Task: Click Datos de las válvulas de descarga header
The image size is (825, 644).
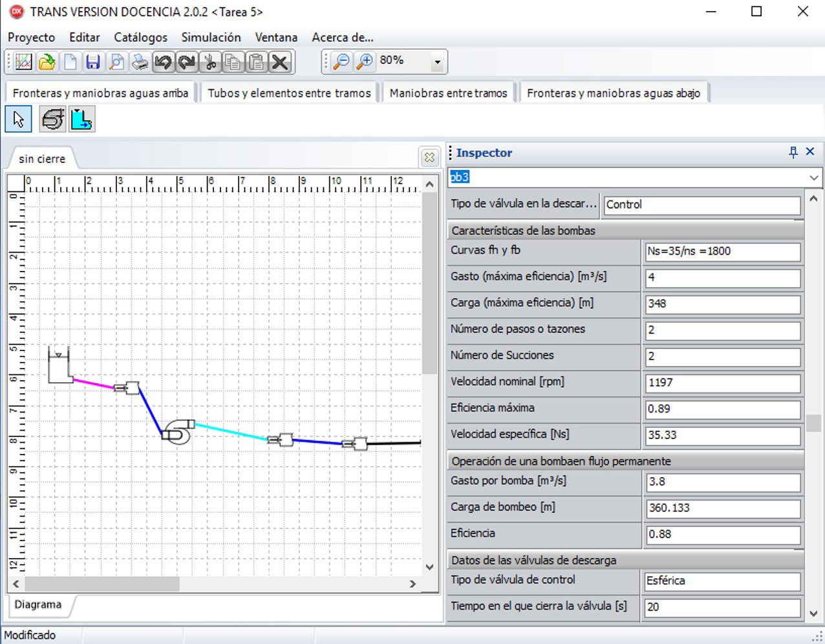Action: coord(625,560)
